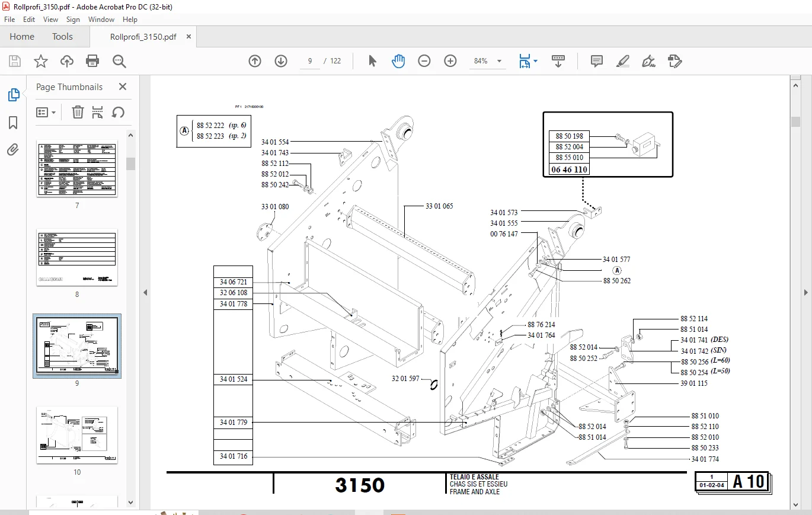The image size is (812, 515).
Task: Activate the arrow selection tool
Action: (372, 61)
